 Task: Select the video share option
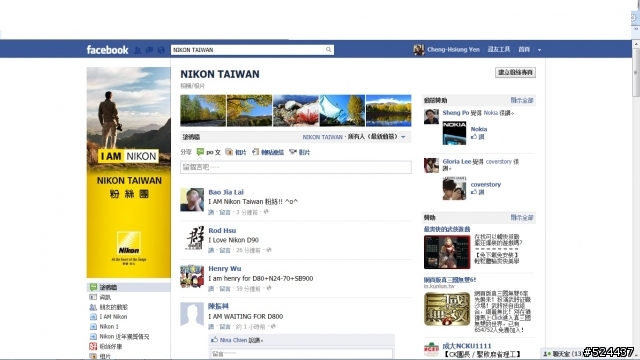coord(300,152)
